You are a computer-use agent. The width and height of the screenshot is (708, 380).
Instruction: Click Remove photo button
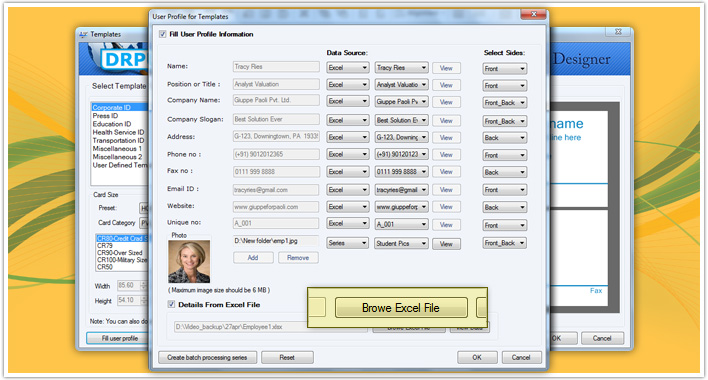coord(298,258)
